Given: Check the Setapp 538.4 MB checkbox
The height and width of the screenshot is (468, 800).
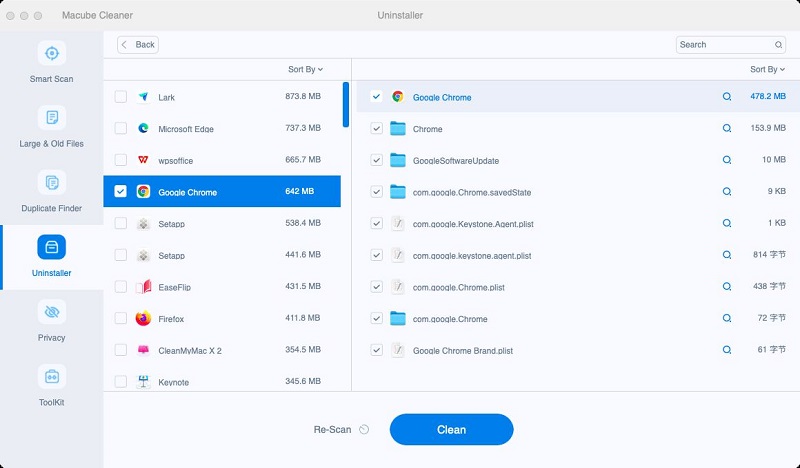Looking at the screenshot, I should 120,224.
